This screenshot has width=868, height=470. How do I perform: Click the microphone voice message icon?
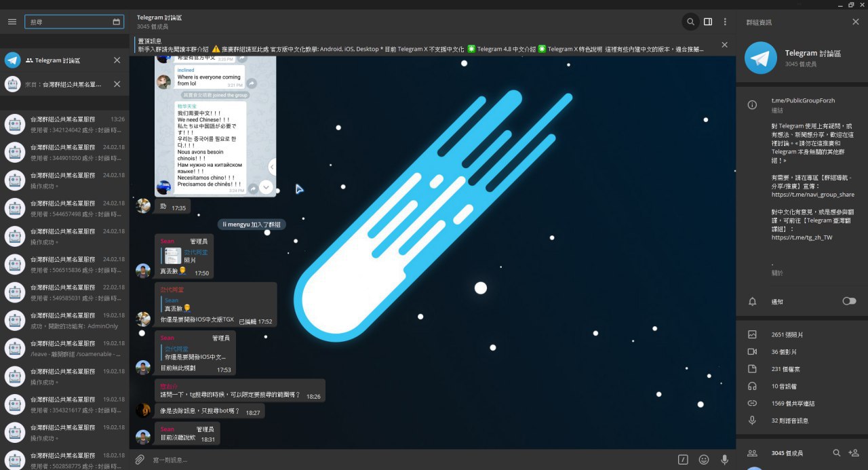(724, 460)
